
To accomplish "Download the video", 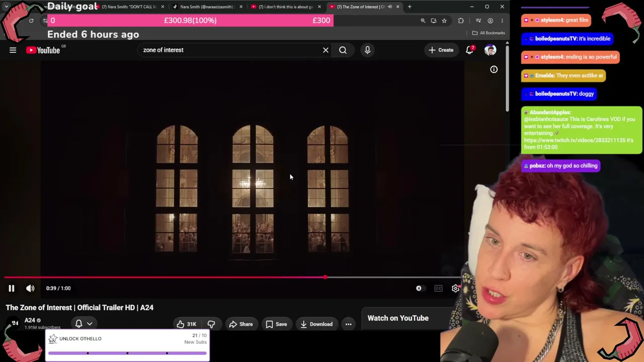I will (316, 324).
